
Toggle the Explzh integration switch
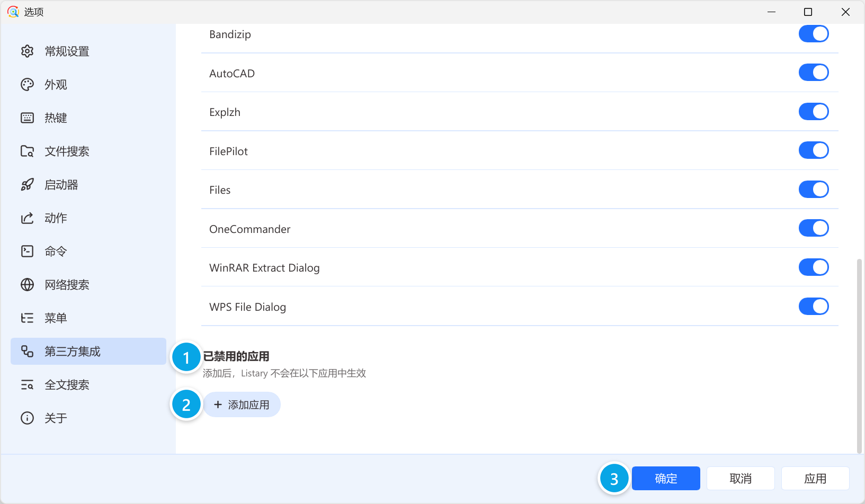tap(814, 112)
